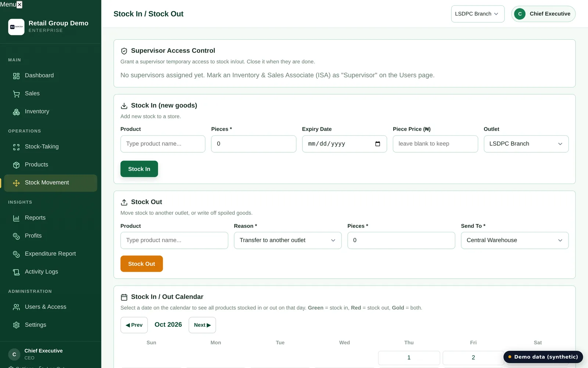Click the Users & Access people icon
Screen dimensions: 588x368
pyautogui.click(x=16, y=307)
